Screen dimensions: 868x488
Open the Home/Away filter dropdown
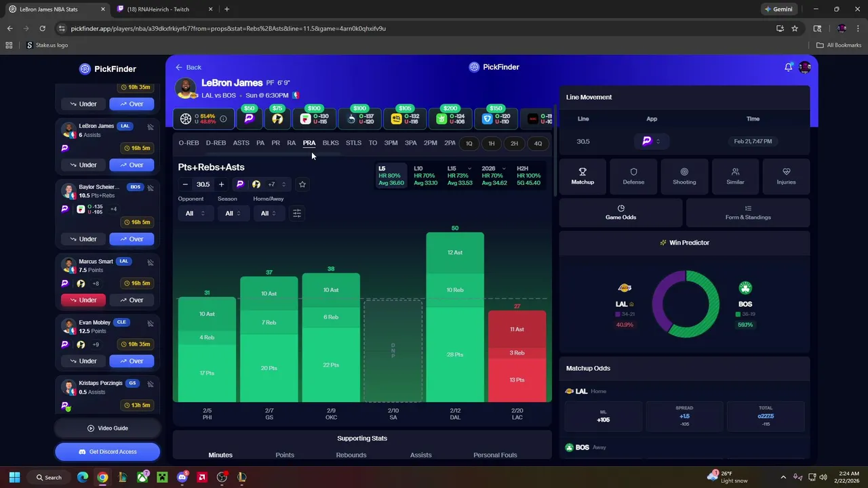[269, 213]
